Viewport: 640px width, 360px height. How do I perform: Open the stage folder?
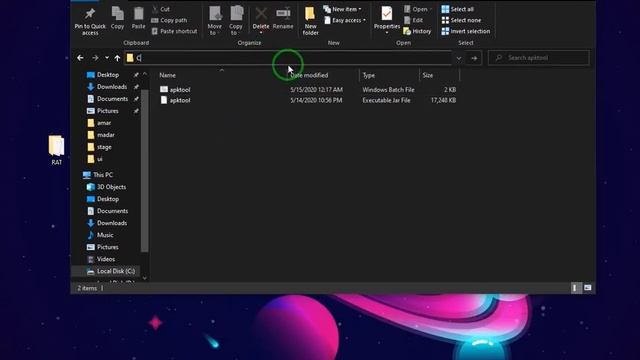(x=104, y=147)
